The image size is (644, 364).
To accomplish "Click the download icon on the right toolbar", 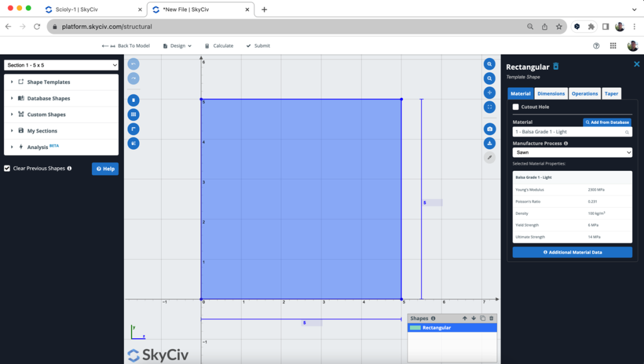I will click(x=490, y=143).
